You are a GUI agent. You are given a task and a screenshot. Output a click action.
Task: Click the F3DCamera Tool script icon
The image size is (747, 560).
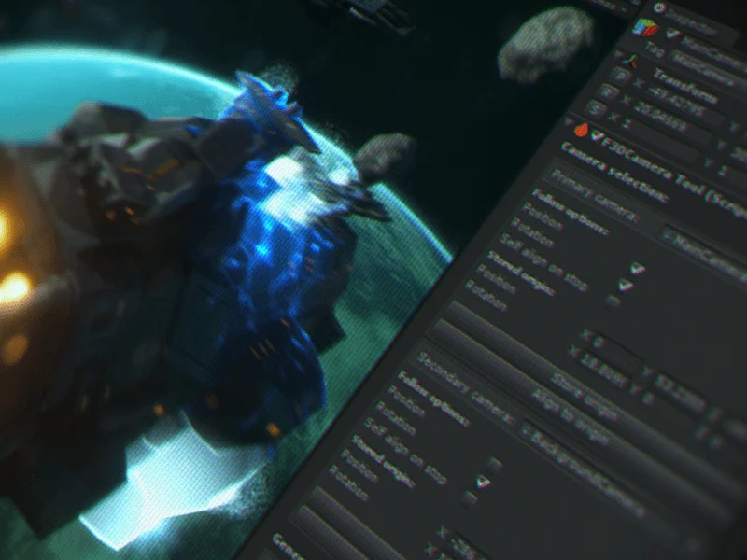pos(580,130)
